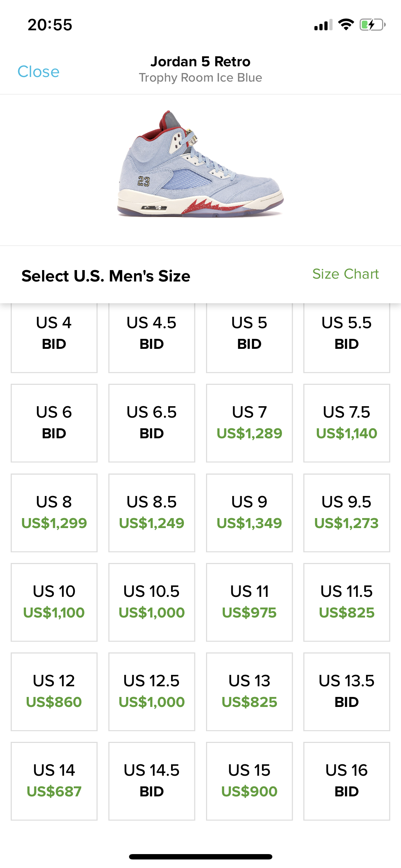Image resolution: width=401 pixels, height=868 pixels.
Task: Select size US 15 at US$900
Action: [249, 781]
